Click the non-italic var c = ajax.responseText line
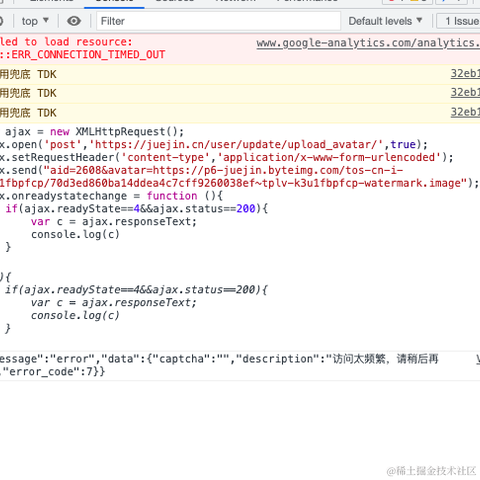The width and height of the screenshot is (480, 480). (x=114, y=222)
